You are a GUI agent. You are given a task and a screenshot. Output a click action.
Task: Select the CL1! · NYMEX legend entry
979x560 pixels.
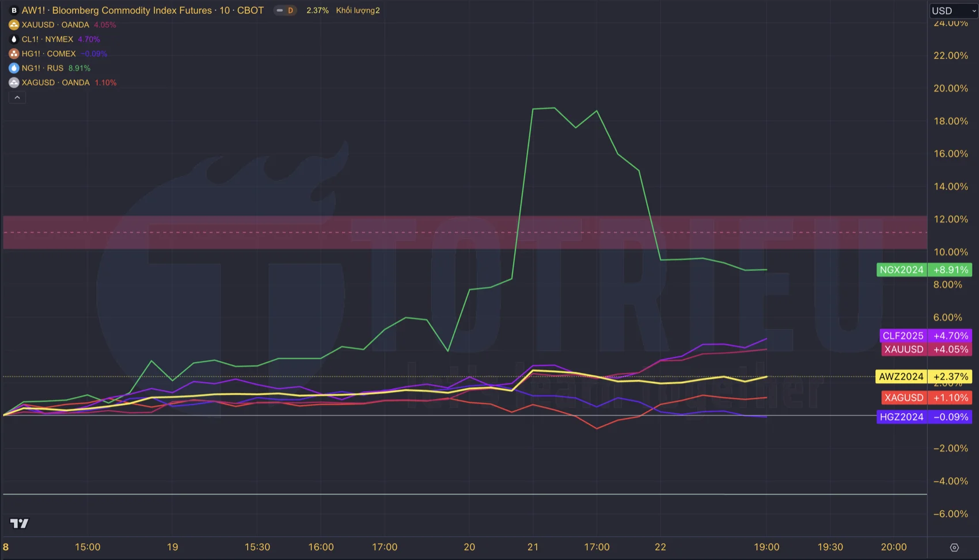click(47, 39)
